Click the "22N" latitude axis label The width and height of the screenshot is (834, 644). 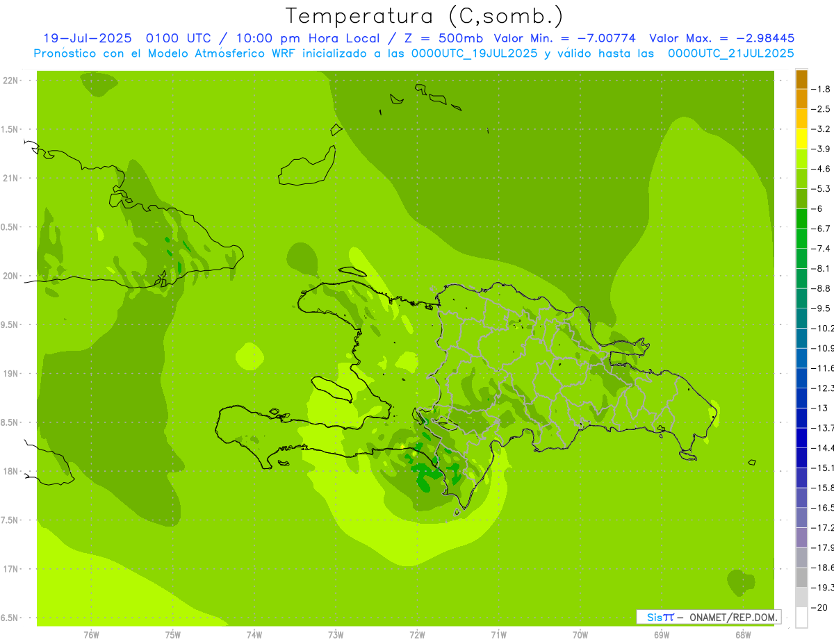[11, 81]
